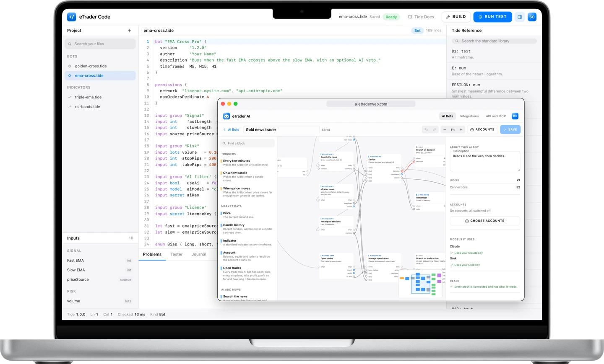Image resolution: width=604 pixels, height=364 pixels.
Task: Undo last change in AI bot editor
Action: (x=426, y=129)
